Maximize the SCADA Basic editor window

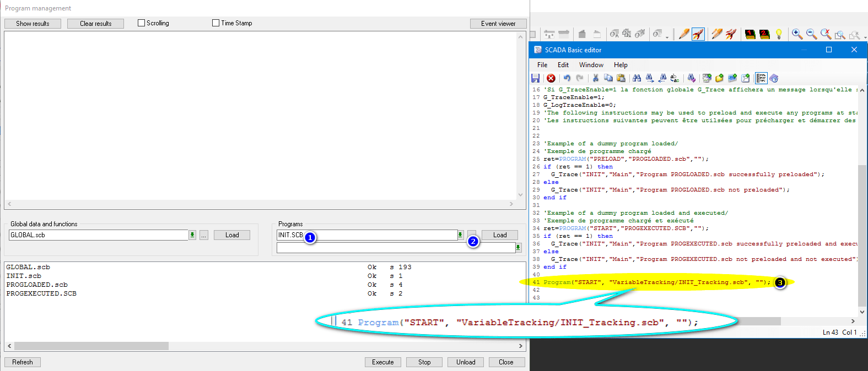tap(828, 50)
